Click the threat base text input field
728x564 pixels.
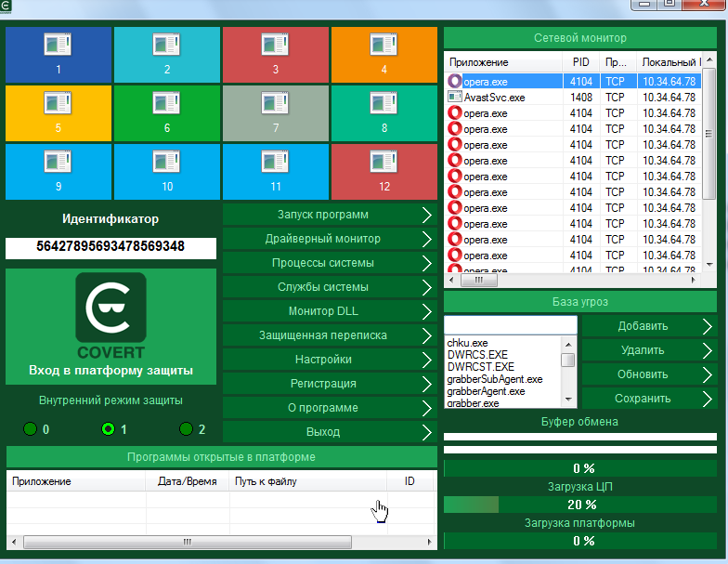point(510,325)
